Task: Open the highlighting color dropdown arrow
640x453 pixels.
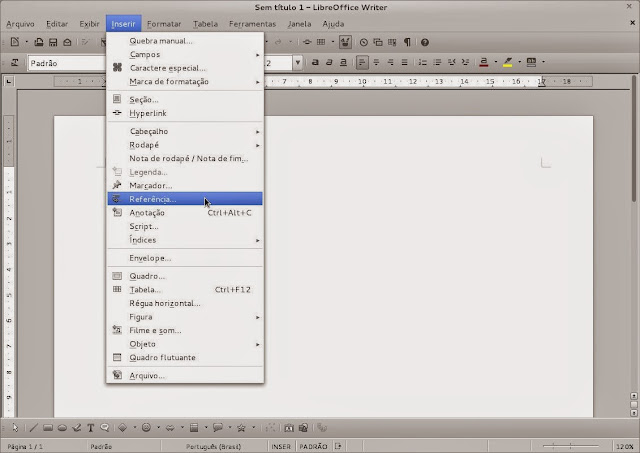Action: tap(519, 62)
